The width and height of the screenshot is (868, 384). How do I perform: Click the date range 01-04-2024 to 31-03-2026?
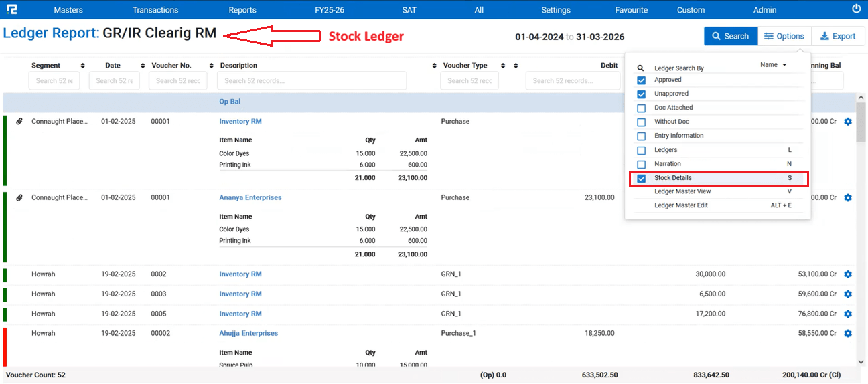pos(570,37)
